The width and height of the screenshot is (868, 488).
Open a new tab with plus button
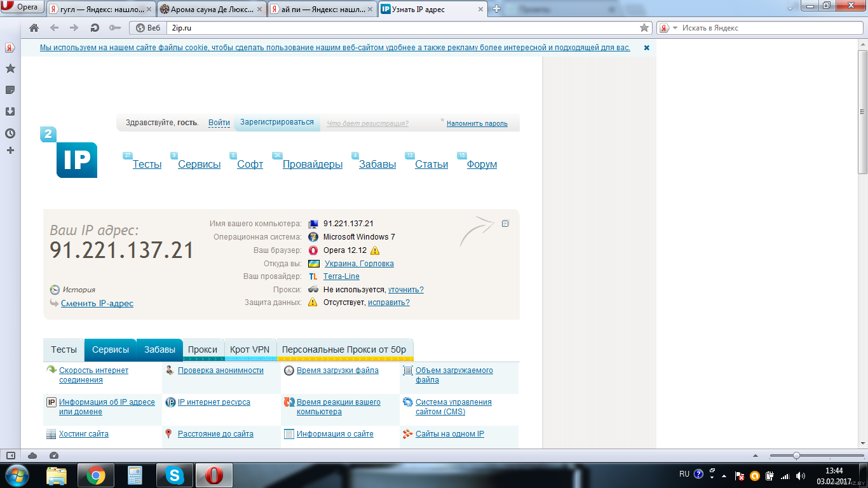497,9
